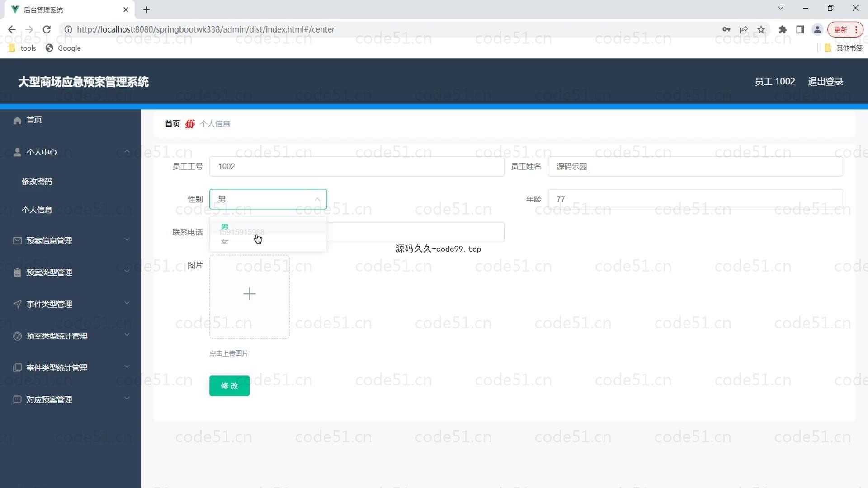Click the 大型商场应急预案管理系统 title

[x=83, y=82]
